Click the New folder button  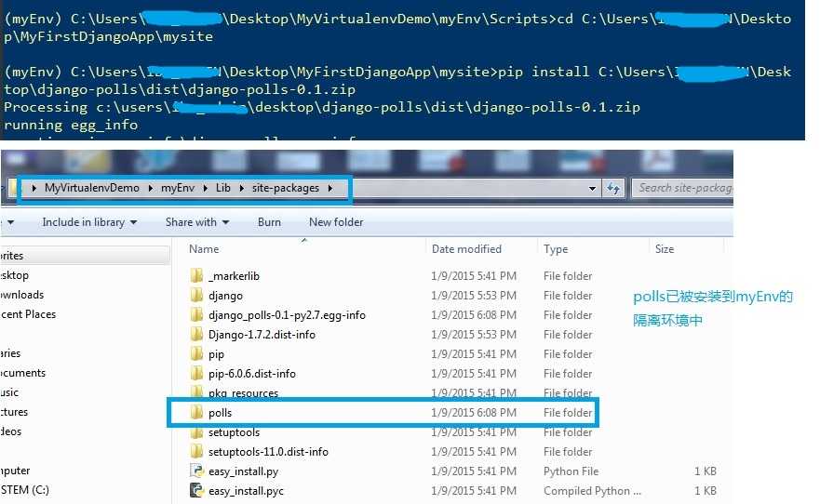(336, 222)
